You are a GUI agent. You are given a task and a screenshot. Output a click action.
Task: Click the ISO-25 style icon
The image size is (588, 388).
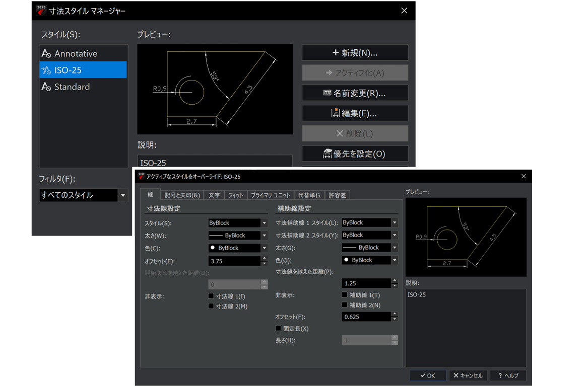tap(46, 70)
